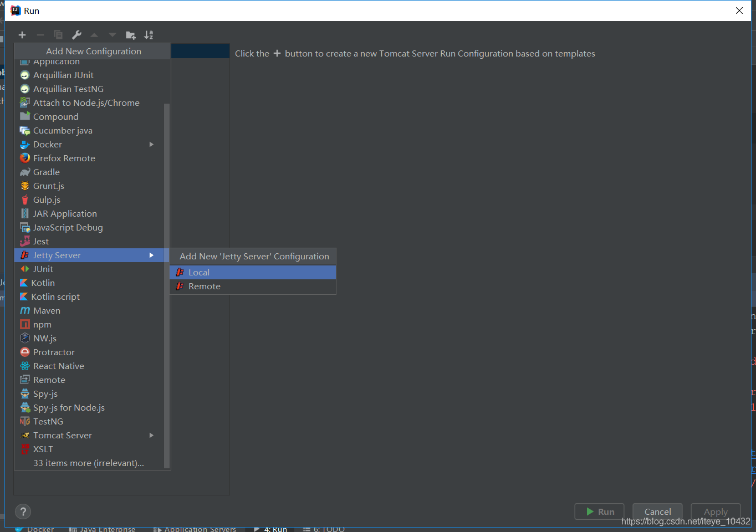The height and width of the screenshot is (532, 756).
Task: Open help via the question mark icon
Action: (23, 511)
